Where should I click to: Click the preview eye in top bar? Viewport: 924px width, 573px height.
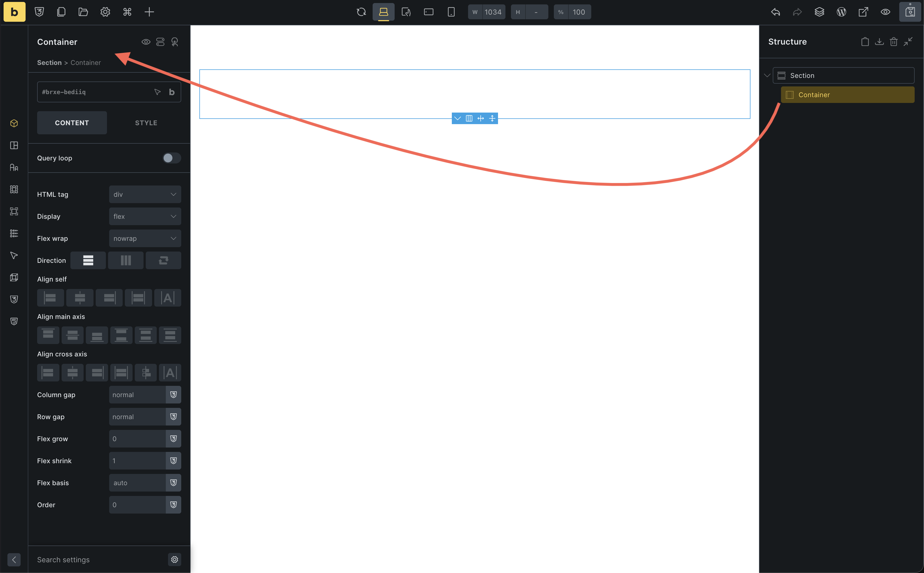(886, 12)
